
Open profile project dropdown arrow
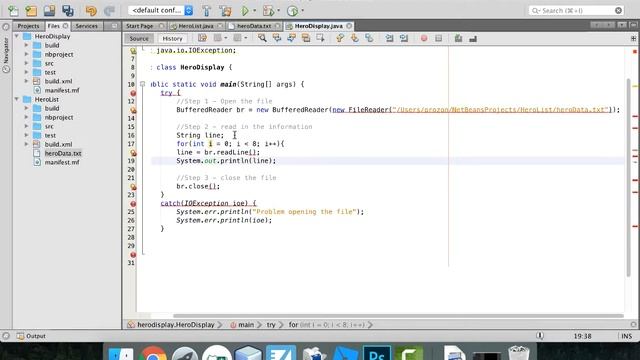(302, 11)
